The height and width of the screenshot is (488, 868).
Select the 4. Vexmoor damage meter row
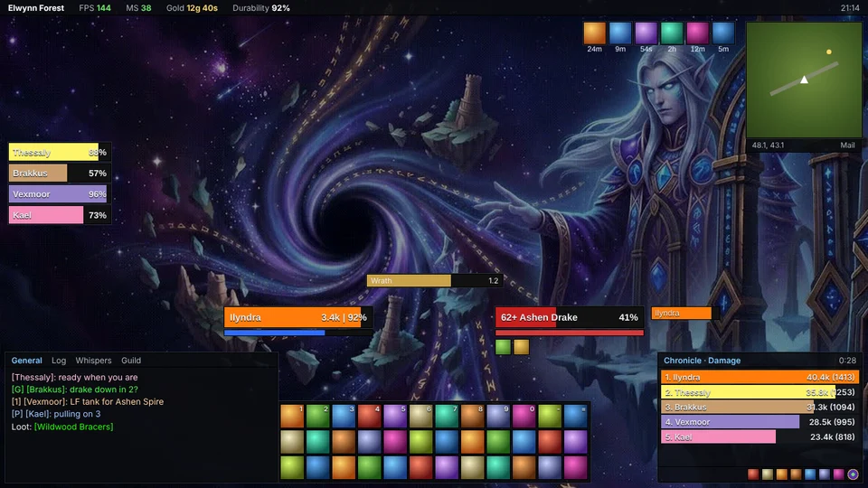760,422
